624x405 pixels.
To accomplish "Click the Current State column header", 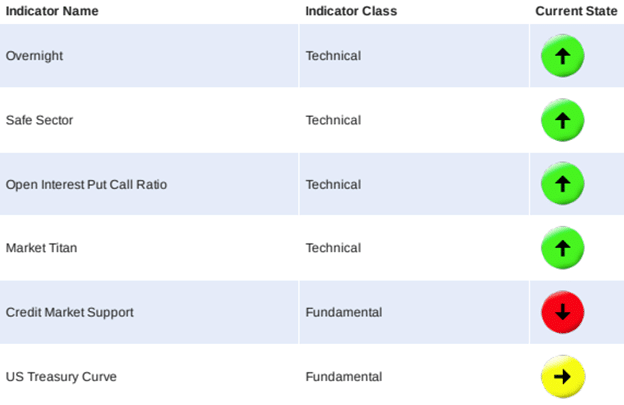I will tap(576, 11).
